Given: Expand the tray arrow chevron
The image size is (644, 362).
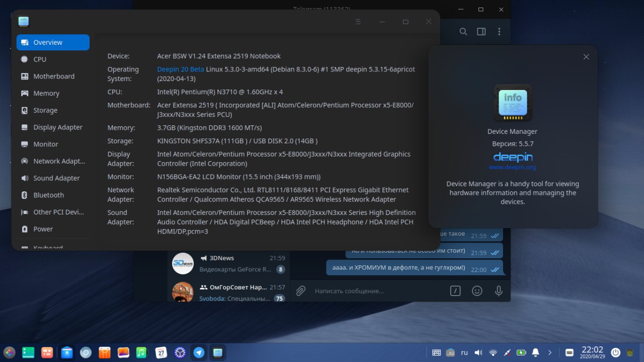Looking at the screenshot, I should coord(550,352).
